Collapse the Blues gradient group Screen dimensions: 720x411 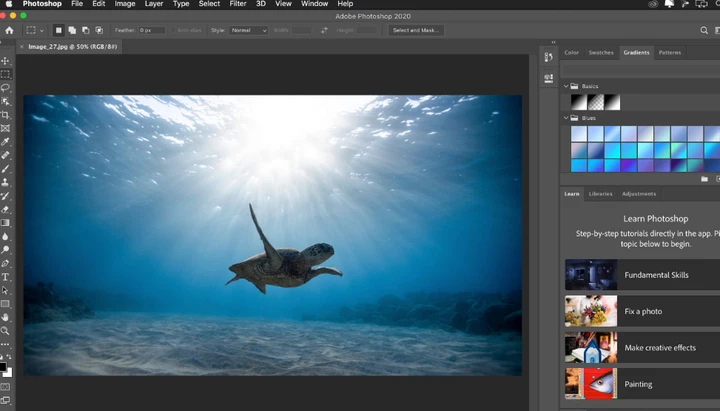coord(566,118)
